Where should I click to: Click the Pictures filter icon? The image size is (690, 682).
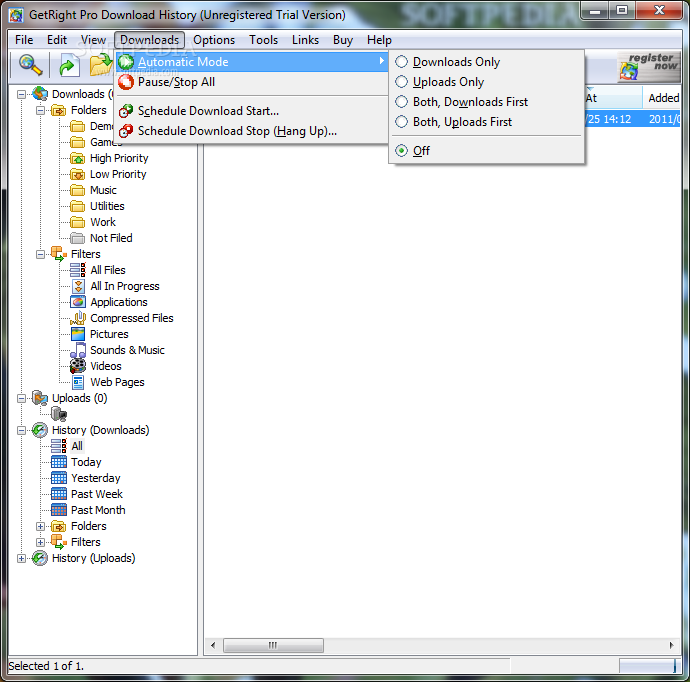78,334
